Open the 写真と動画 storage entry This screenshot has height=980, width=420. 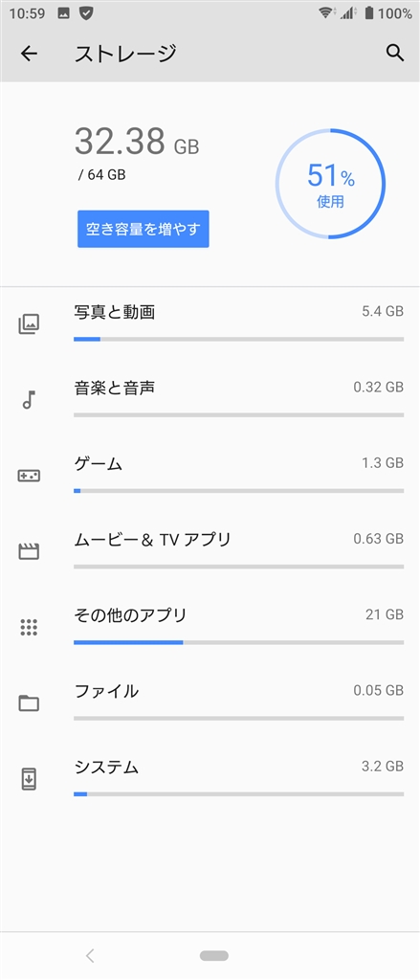coord(210,323)
